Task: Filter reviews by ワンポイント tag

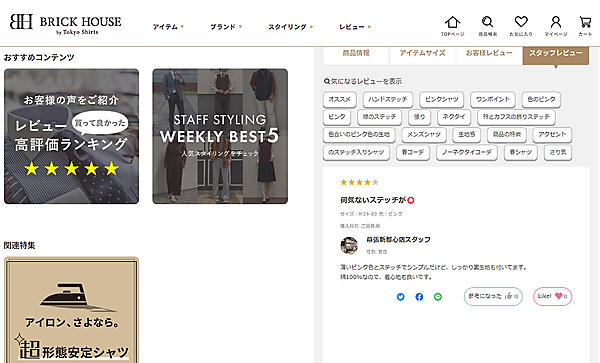Action: (x=493, y=99)
